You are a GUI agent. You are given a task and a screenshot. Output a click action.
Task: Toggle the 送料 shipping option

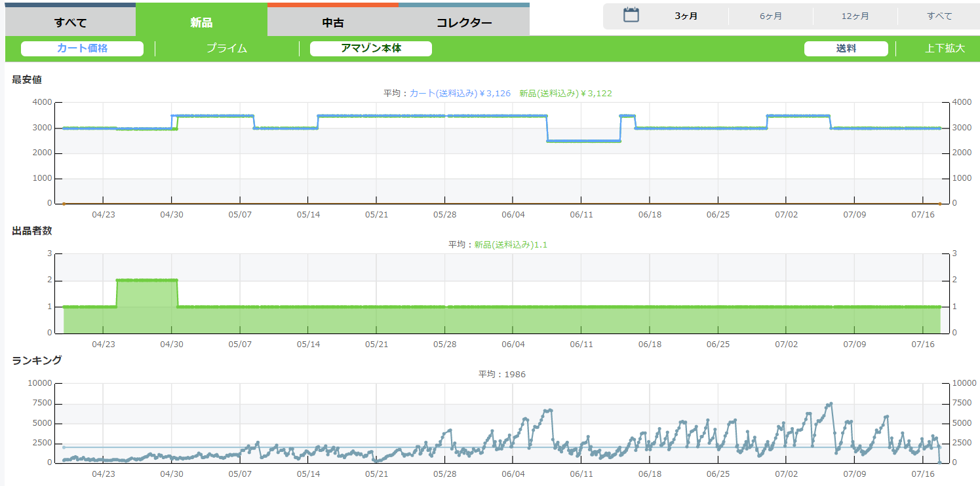[x=846, y=48]
